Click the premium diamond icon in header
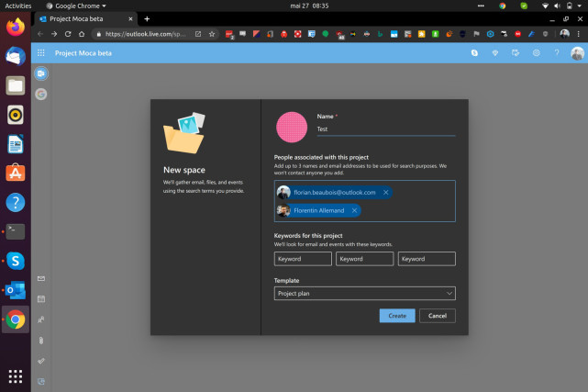 pos(495,53)
